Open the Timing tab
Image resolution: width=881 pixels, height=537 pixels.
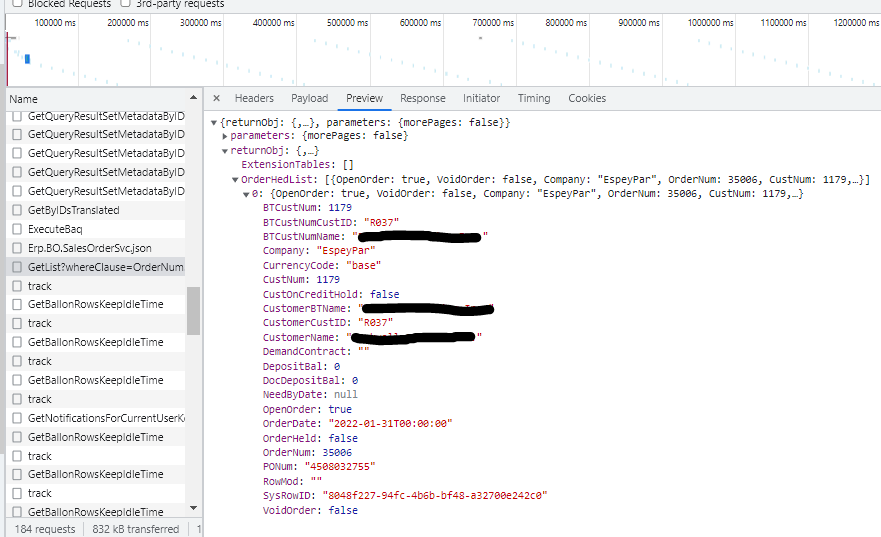tap(533, 98)
